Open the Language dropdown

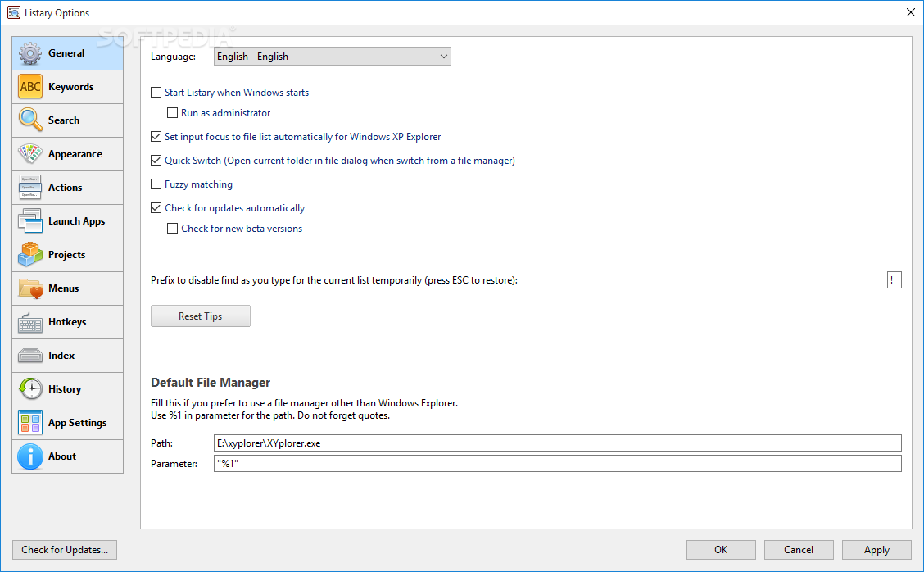[x=333, y=57]
